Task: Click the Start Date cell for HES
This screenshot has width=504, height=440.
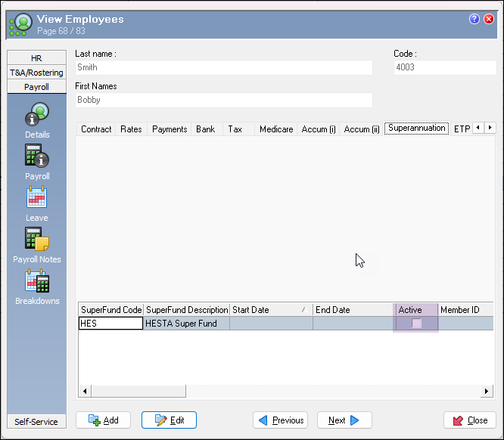Action: (271, 323)
